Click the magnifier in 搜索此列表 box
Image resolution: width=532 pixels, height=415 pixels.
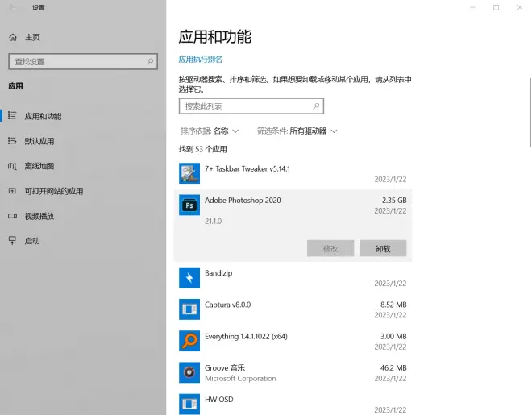click(316, 106)
